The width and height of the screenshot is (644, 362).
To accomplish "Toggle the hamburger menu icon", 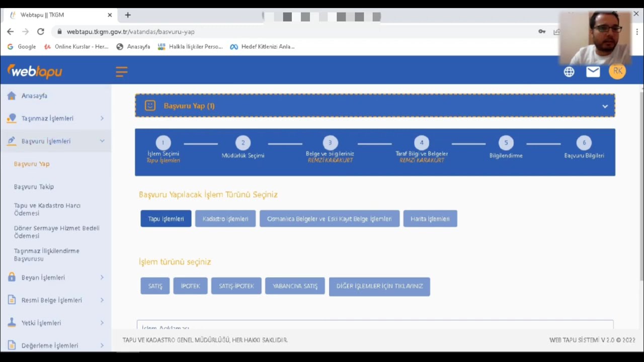I will 121,72.
